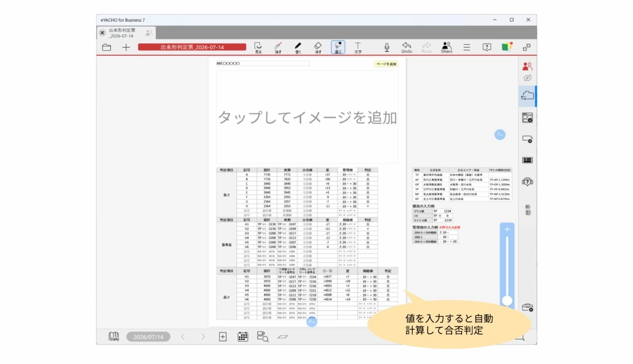
Task: Open the microphone recording tool
Action: coord(387,47)
